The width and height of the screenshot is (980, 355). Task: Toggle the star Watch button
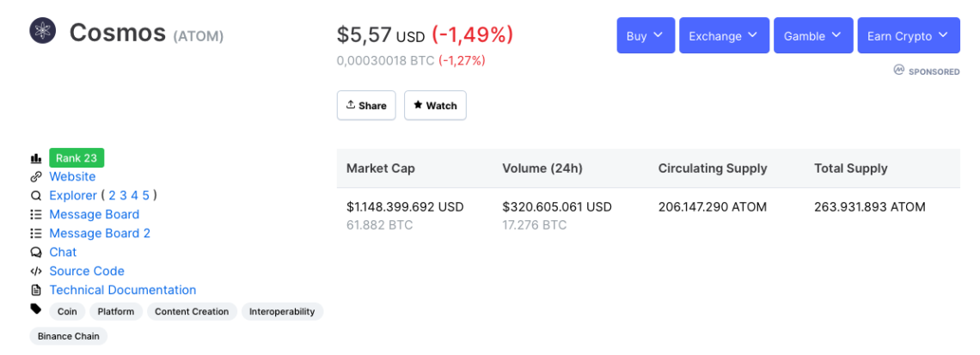tap(435, 106)
